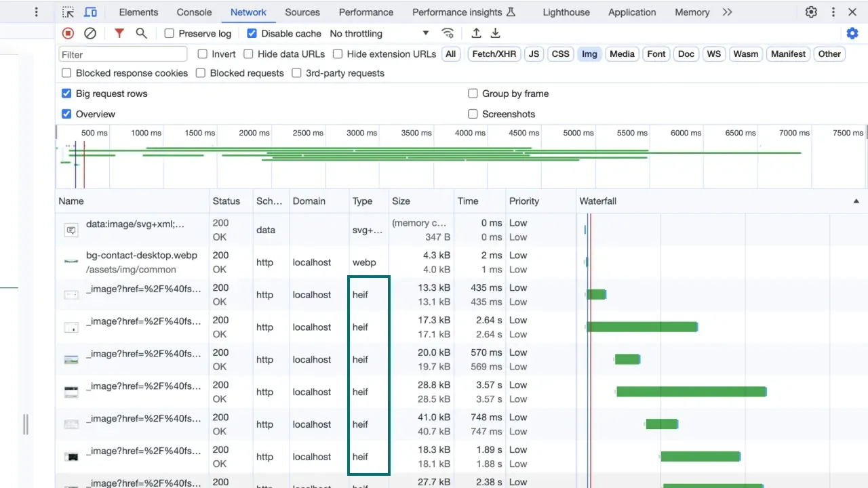Click the Filter text input field
The height and width of the screenshot is (488, 868).
coord(123,54)
